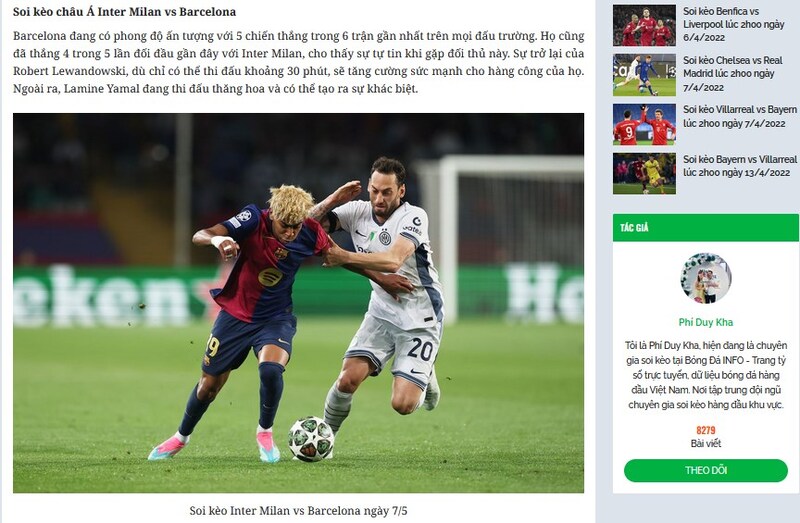Open Soi kèo Bayern vs Villarreal 13/4/2022 link
This screenshot has width=800, height=523.
click(x=740, y=166)
